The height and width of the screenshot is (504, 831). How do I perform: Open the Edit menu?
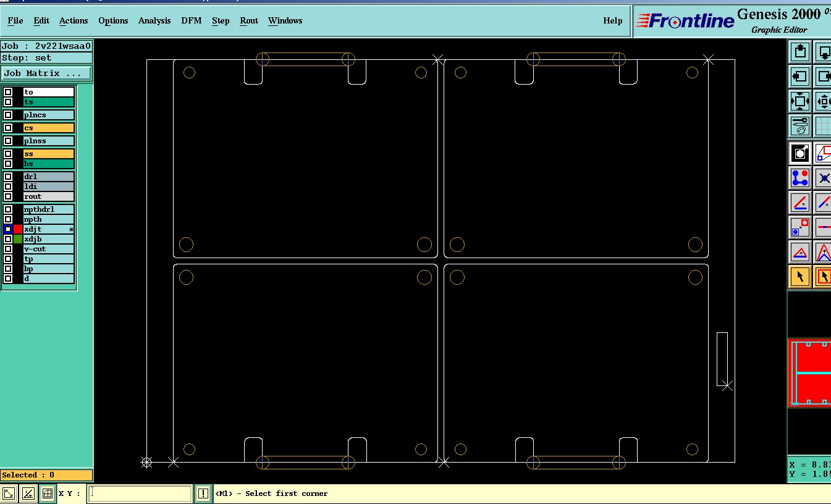[x=41, y=20]
